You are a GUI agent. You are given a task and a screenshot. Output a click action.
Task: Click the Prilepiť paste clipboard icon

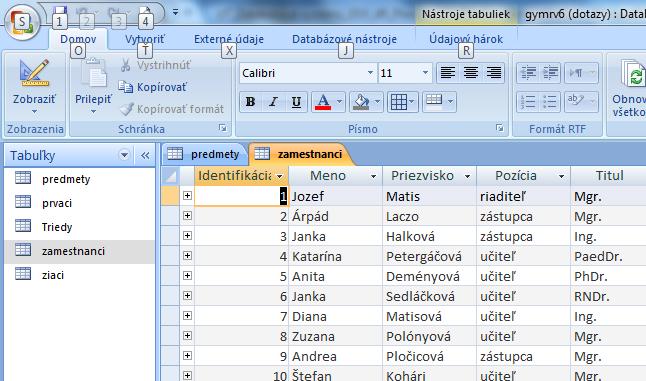click(94, 73)
